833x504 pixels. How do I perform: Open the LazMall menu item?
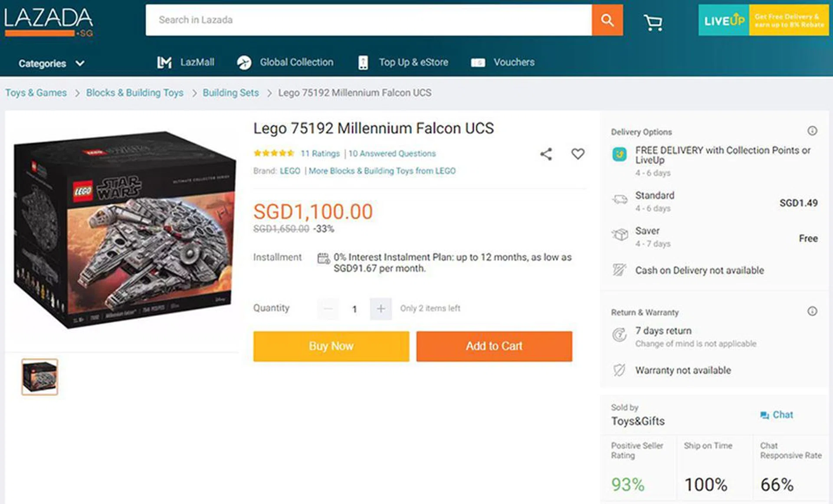tap(186, 62)
